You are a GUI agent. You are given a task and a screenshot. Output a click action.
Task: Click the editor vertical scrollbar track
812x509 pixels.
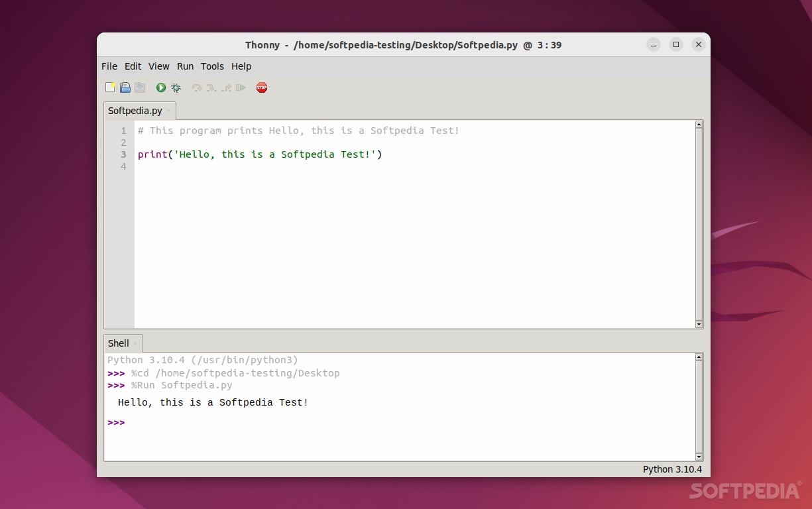click(699, 224)
